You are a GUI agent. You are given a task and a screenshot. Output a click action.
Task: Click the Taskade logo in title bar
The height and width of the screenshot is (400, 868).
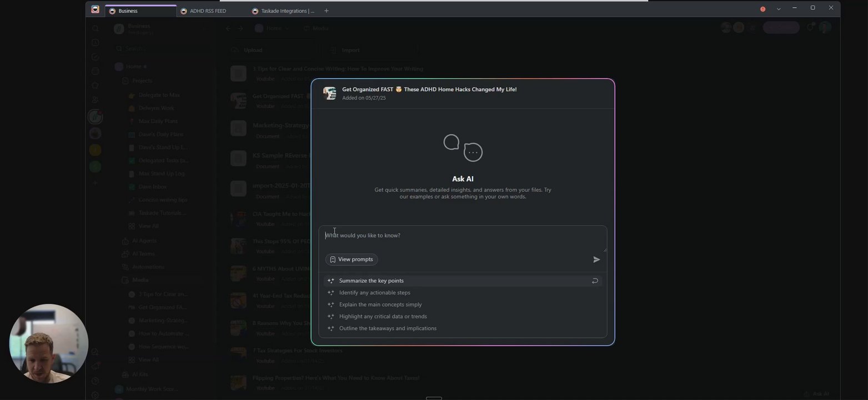[x=95, y=9]
